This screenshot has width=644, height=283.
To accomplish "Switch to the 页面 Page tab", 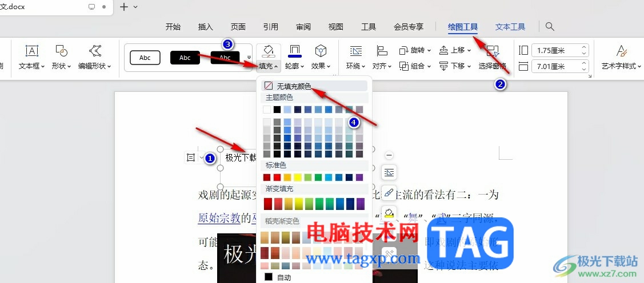I will pos(238,27).
